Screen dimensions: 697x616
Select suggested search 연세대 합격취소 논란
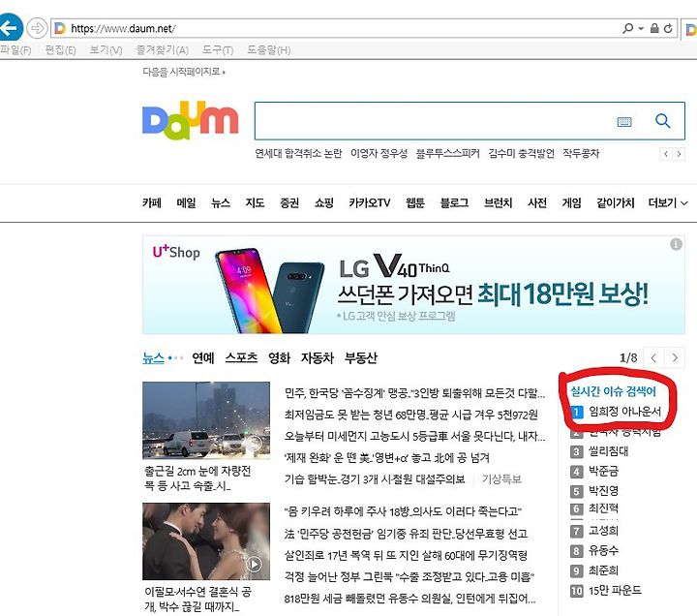[x=298, y=153]
